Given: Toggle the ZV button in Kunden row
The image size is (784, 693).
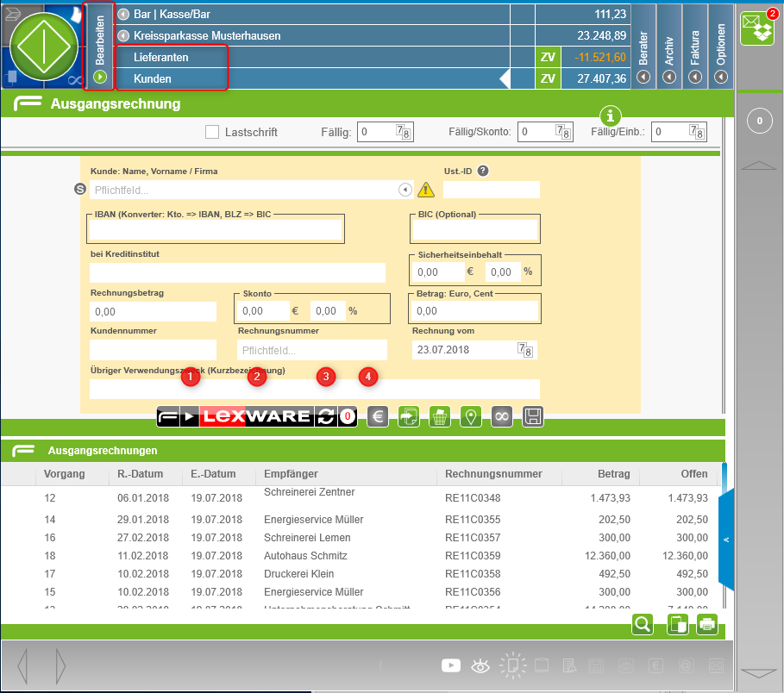Looking at the screenshot, I should pos(548,78).
